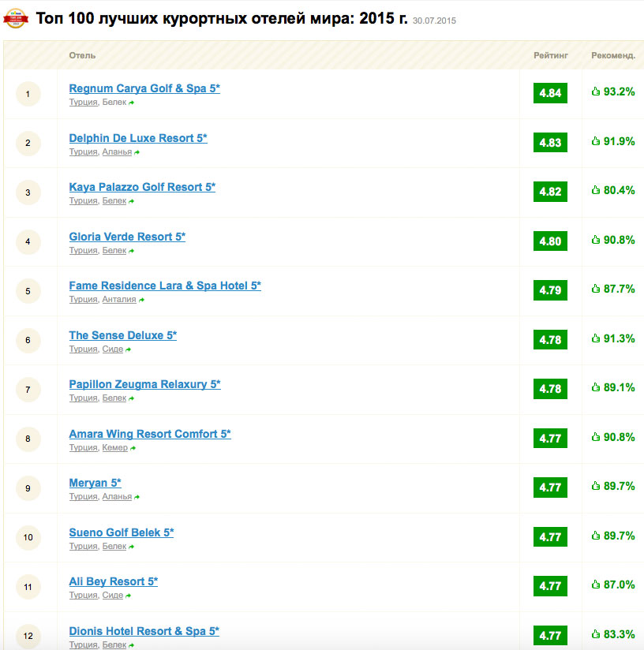
Task: Click the thumbs-up icon beside 80.4%
Action: pos(596,190)
